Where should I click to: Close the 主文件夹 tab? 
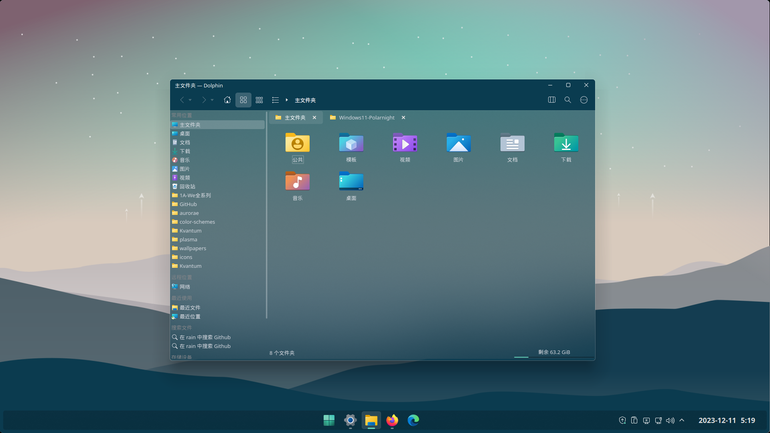pos(314,118)
